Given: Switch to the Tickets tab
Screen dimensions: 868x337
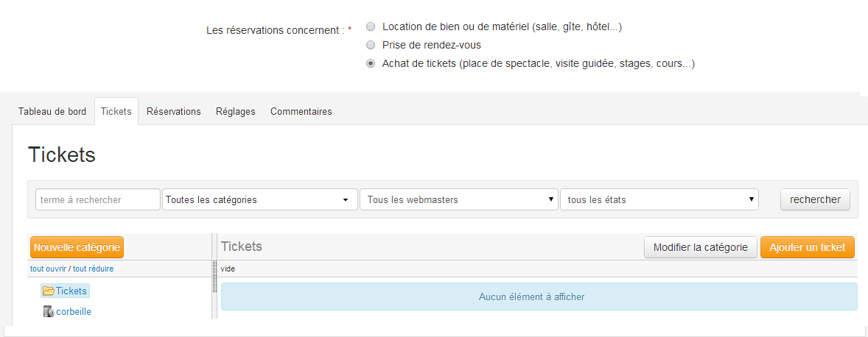Looking at the screenshot, I should tap(116, 111).
